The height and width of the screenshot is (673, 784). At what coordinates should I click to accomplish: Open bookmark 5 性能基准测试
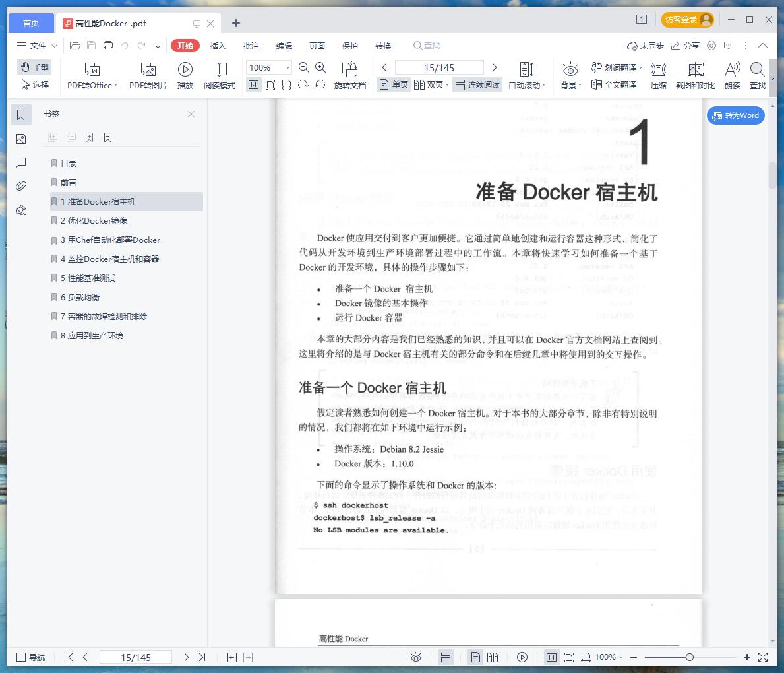click(x=88, y=278)
